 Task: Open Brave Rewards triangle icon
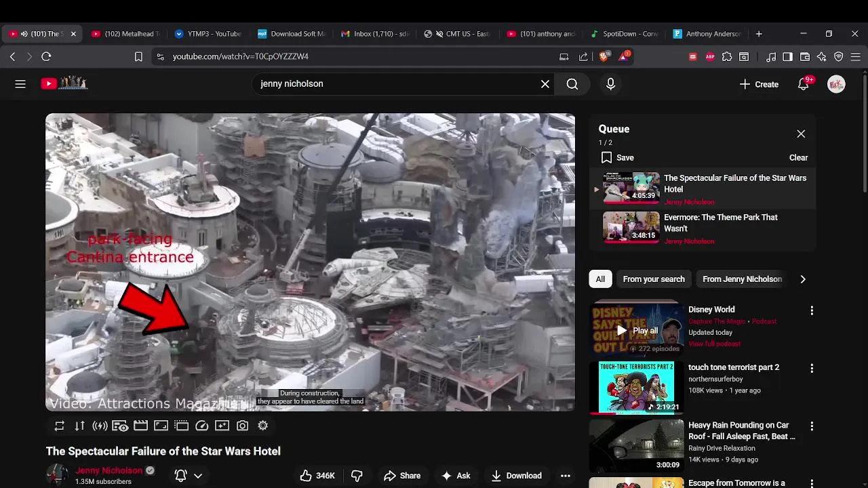pos(623,56)
